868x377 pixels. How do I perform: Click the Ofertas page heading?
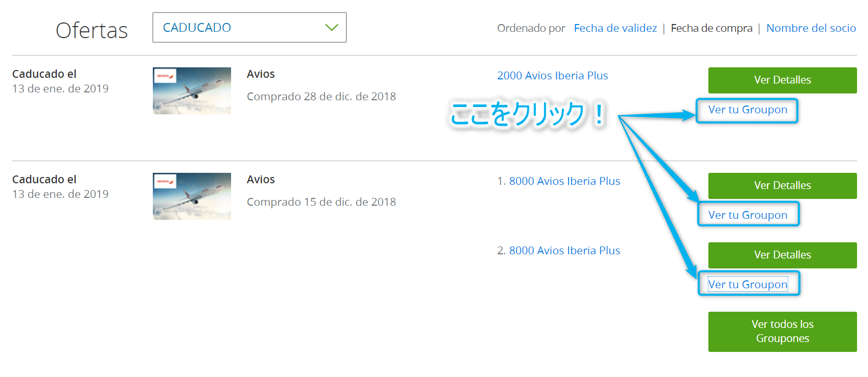pos(92,30)
